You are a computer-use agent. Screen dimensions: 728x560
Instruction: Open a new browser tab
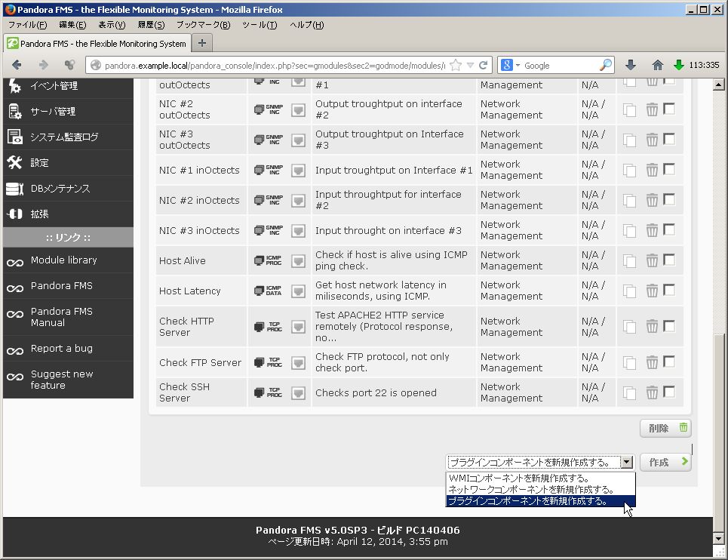point(202,43)
